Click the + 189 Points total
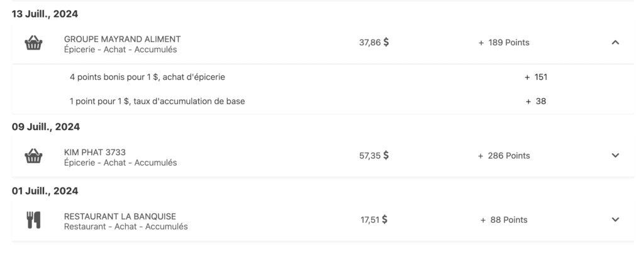The height and width of the screenshot is (253, 644). 504,43
